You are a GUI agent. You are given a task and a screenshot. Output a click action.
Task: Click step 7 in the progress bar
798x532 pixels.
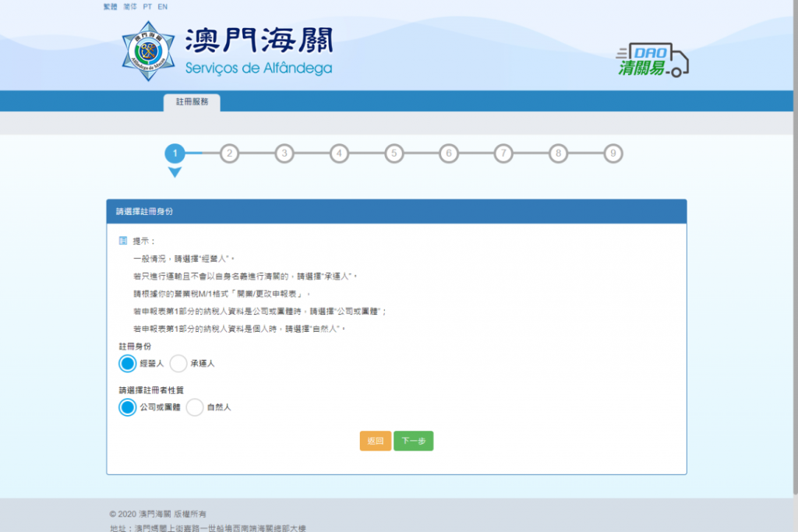[503, 153]
